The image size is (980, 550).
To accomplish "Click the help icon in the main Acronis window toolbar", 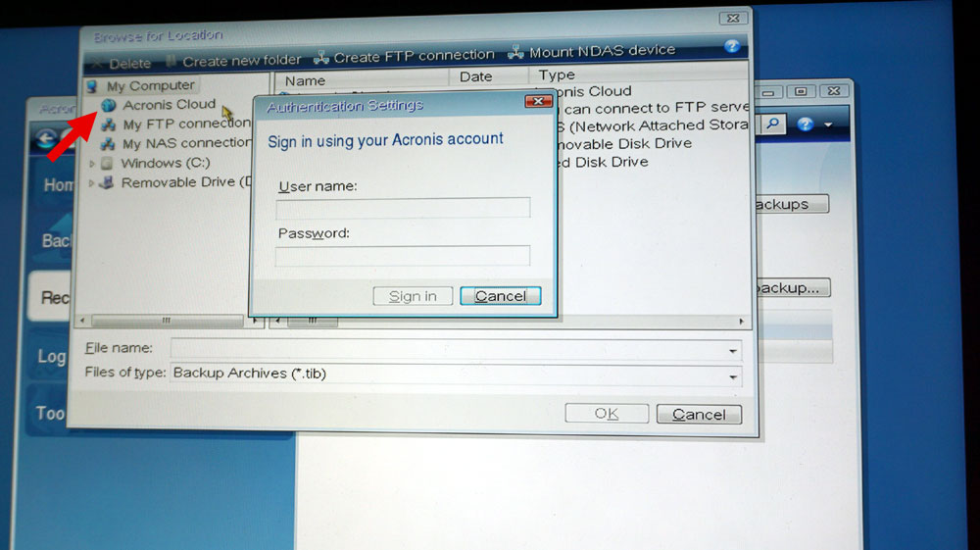I will (x=805, y=124).
